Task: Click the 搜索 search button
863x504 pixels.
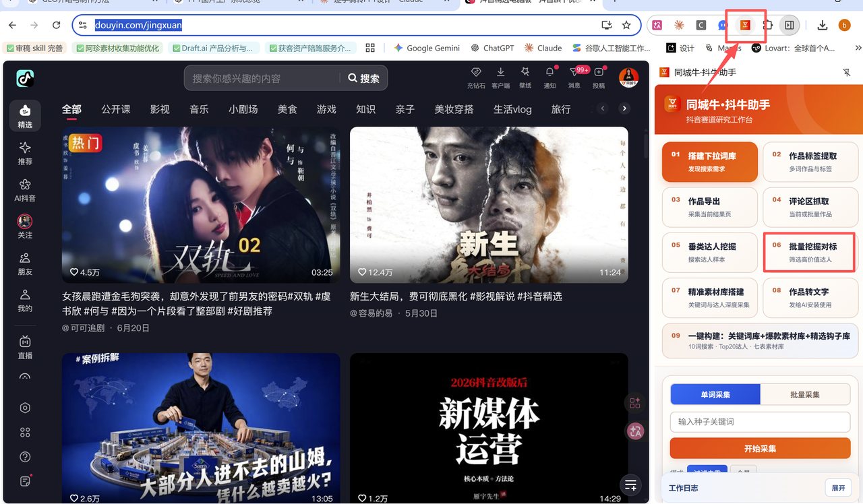Action: point(363,78)
